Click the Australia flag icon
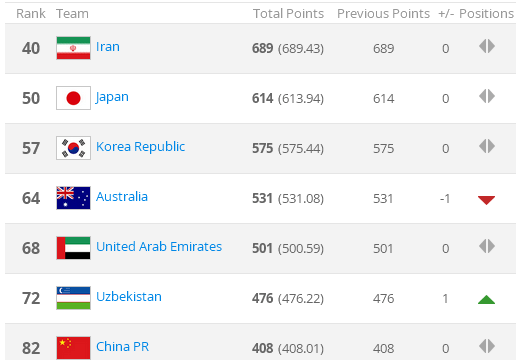Screen dimensions: 516x360 (73, 198)
